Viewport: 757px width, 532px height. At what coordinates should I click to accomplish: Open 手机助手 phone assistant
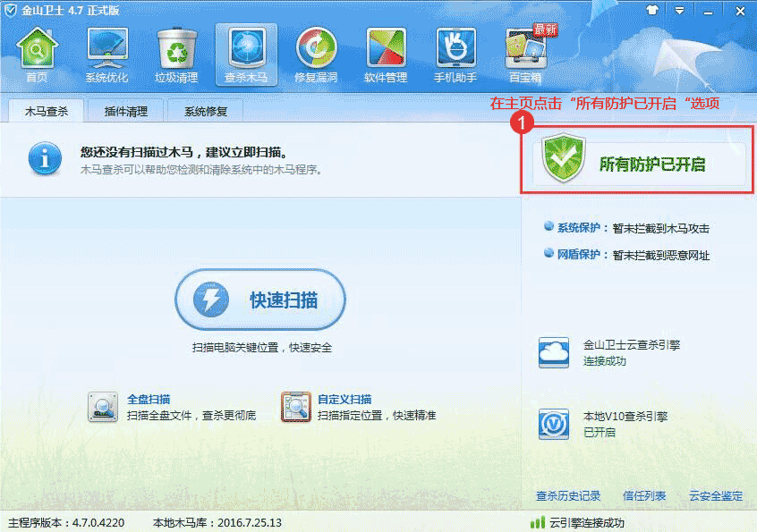(x=455, y=55)
